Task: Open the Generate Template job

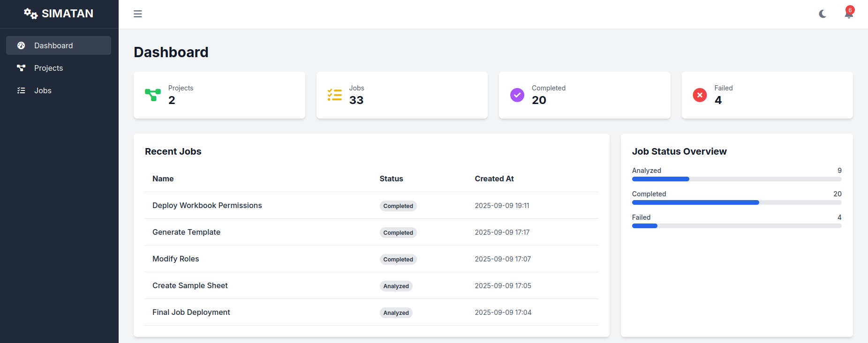Action: pyautogui.click(x=186, y=232)
